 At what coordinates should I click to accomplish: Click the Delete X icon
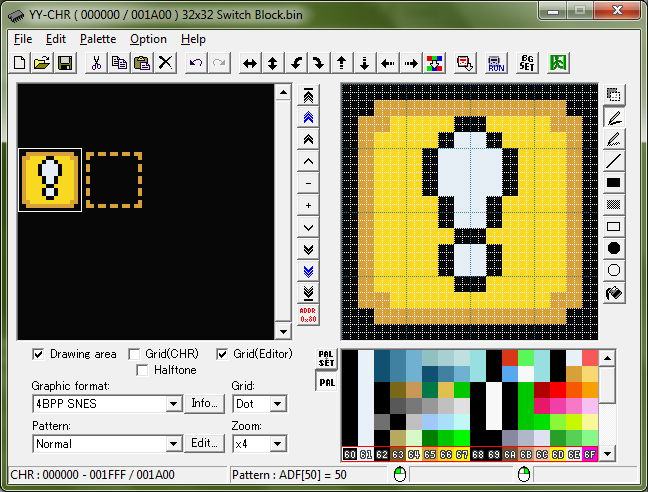click(165, 63)
